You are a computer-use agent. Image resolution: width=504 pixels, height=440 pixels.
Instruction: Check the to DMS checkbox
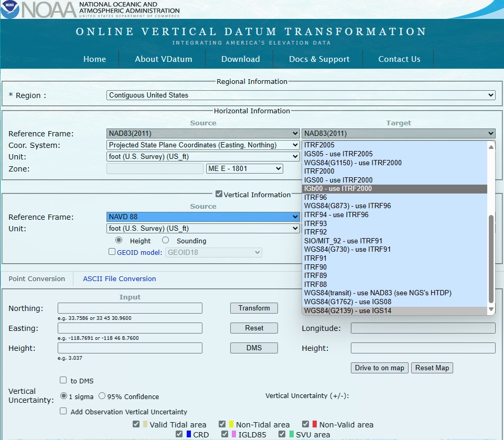pos(63,380)
